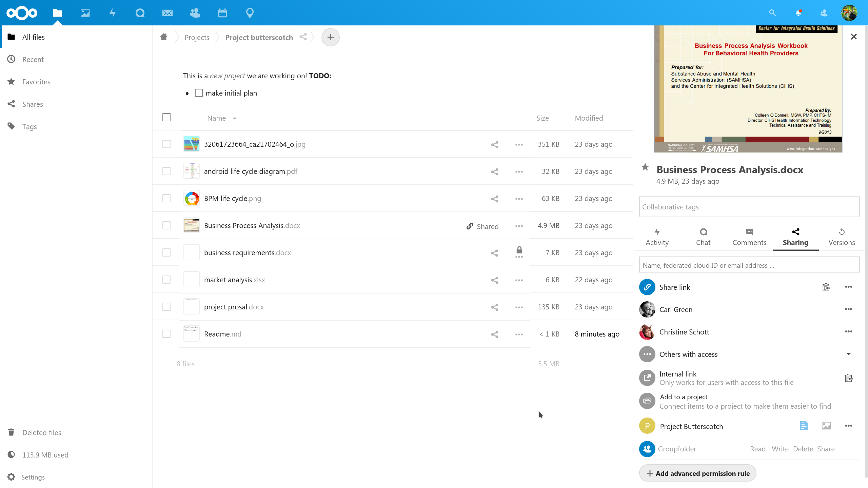Select the 32061723664_ca21702464_o.jpg checkbox
Image resolution: width=868 pixels, height=488 pixels.
(166, 144)
